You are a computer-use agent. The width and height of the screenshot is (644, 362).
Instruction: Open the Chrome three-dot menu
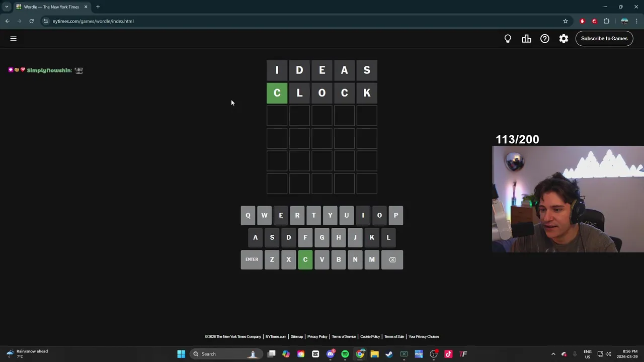tap(636, 21)
